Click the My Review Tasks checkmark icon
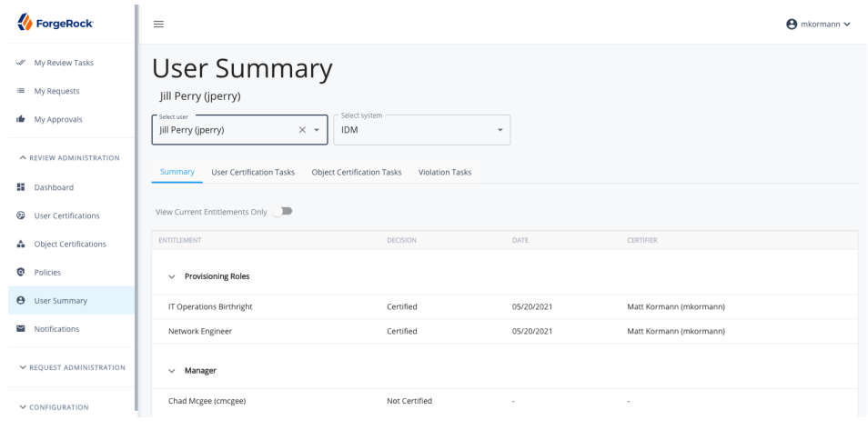 point(20,63)
